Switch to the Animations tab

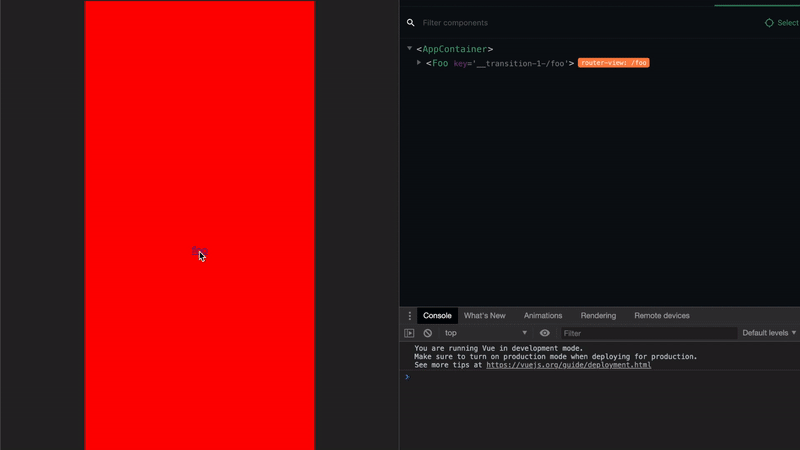pyautogui.click(x=543, y=316)
